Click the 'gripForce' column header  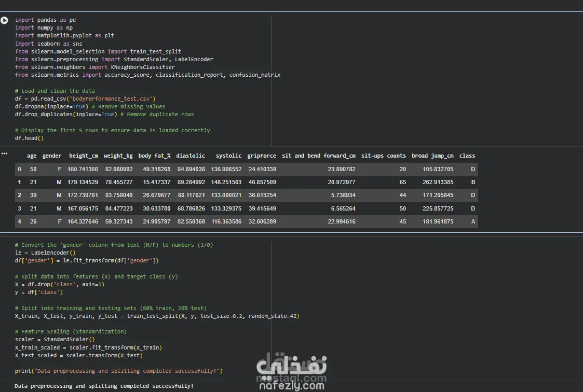click(261, 156)
